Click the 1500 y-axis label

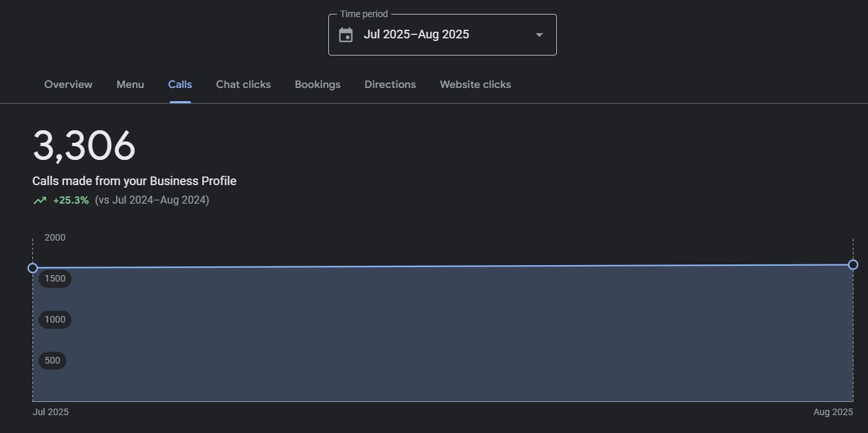pos(55,278)
